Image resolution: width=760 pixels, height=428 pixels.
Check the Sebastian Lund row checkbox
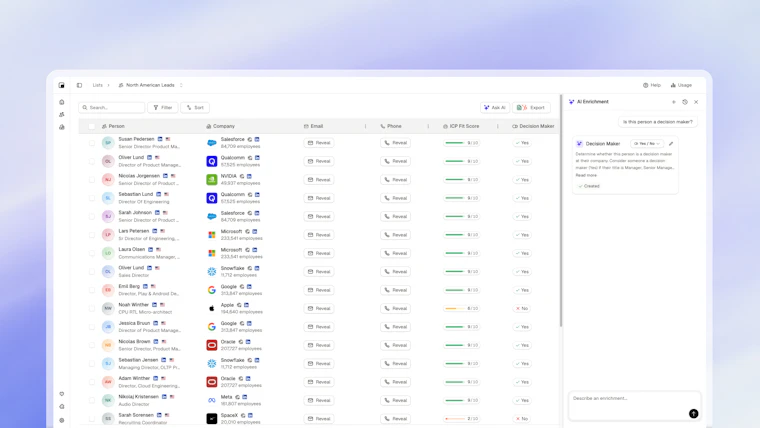click(92, 198)
